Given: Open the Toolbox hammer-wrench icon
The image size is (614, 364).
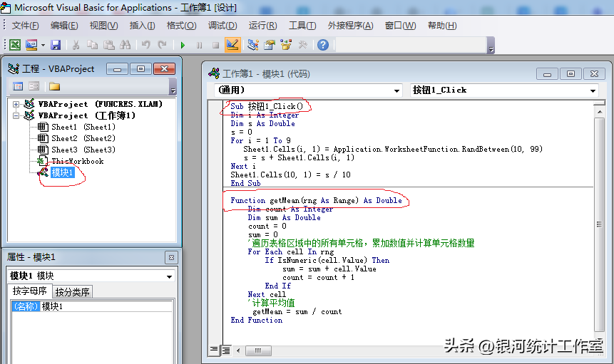Looking at the screenshot, I should pos(302,45).
